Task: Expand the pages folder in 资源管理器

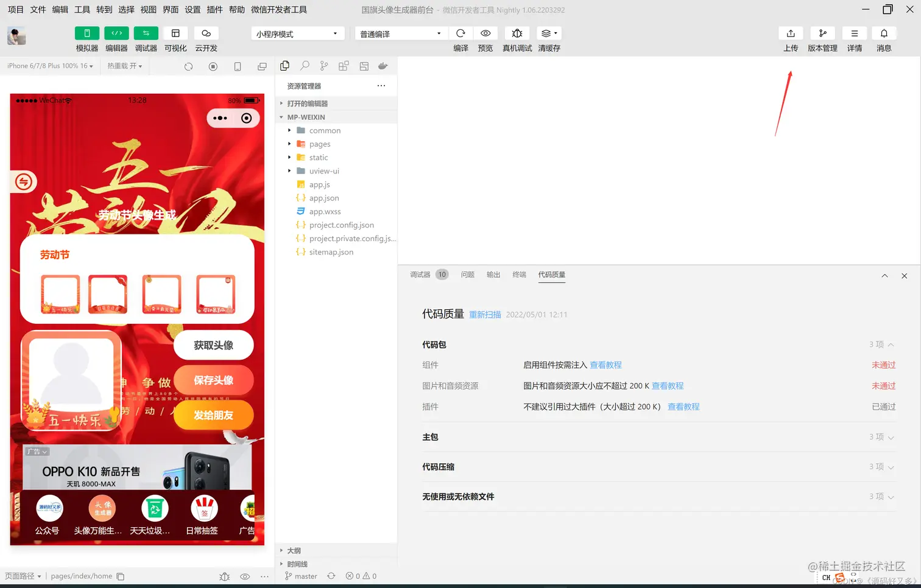Action: coord(290,144)
